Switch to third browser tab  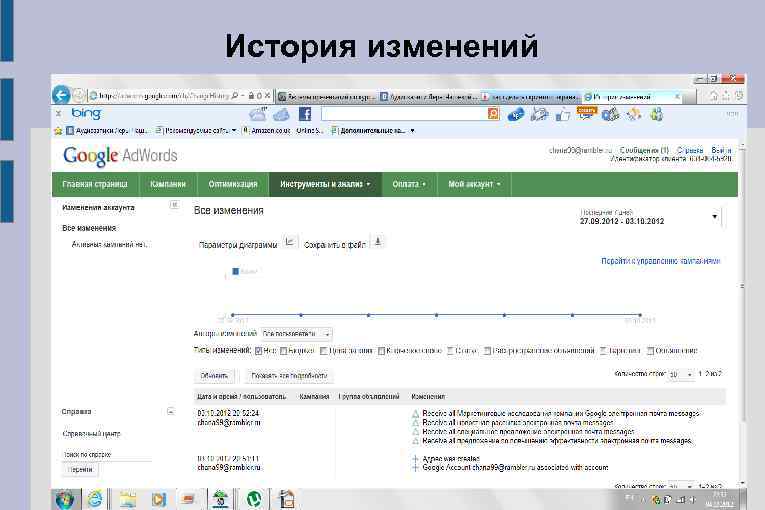pos(530,97)
